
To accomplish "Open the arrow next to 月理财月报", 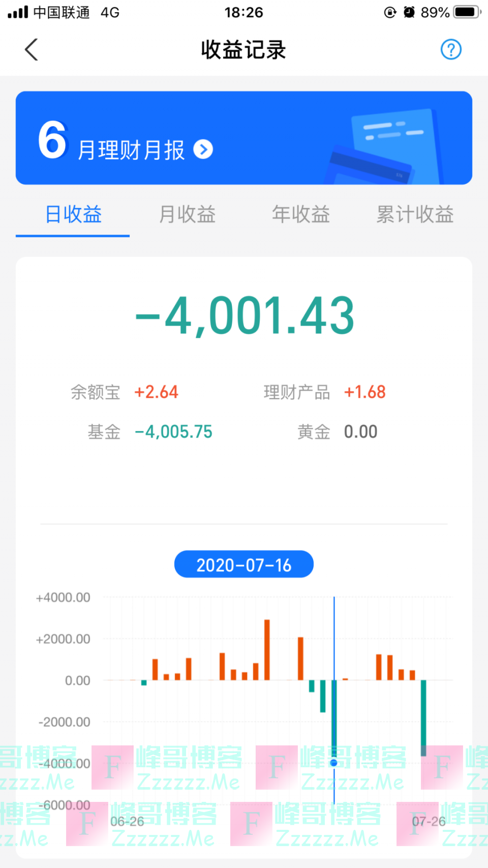I will 203,150.
